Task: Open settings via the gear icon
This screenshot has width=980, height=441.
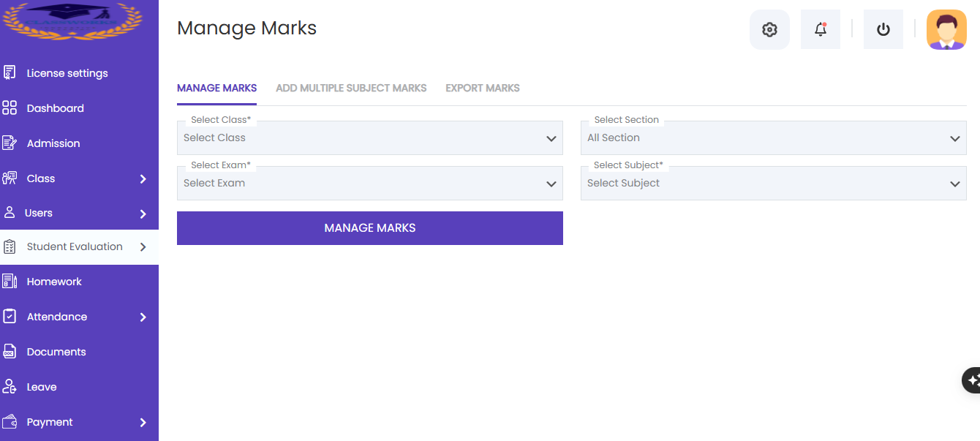Action: 769,29
